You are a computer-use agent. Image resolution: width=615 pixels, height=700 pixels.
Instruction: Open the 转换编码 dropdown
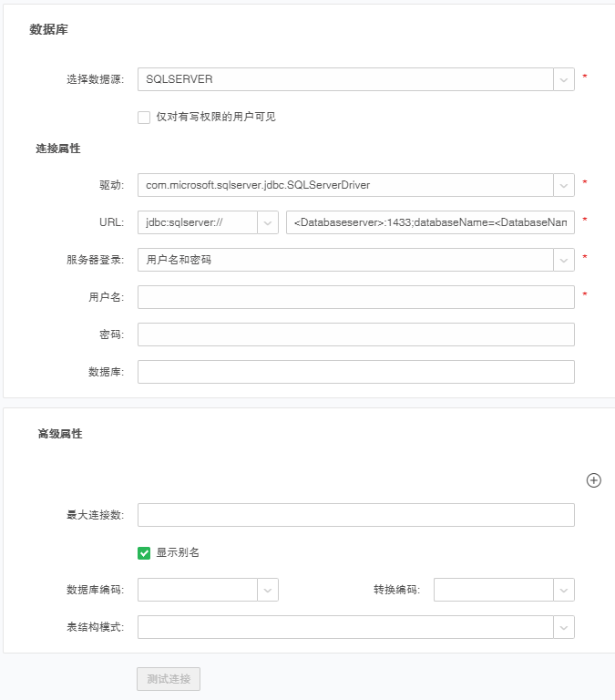(494, 590)
